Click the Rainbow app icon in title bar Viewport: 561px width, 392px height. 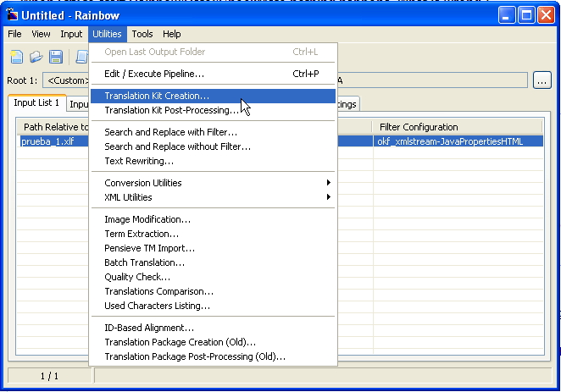13,14
